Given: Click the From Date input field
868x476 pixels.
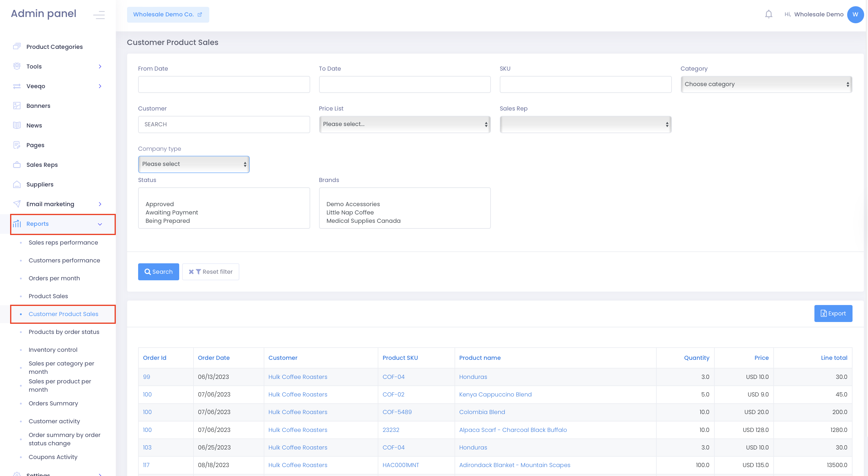Looking at the screenshot, I should [x=224, y=84].
